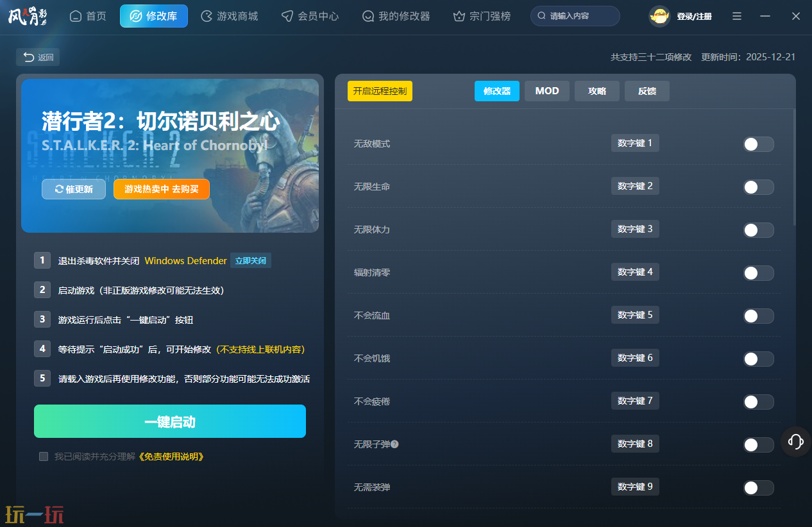Image resolution: width=812 pixels, height=527 pixels.
Task: Open 宗门强榜 ranking tab
Action: 482,16
